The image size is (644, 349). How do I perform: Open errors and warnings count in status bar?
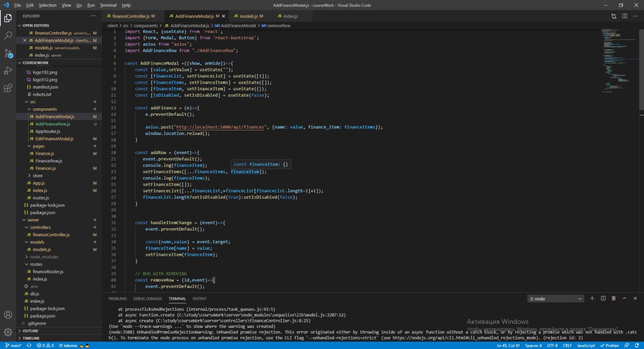(45, 345)
